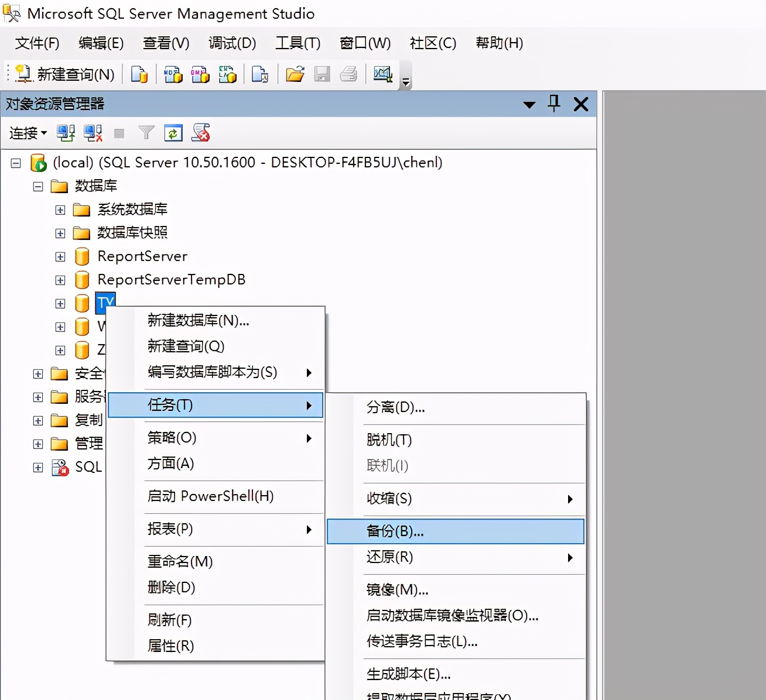Refresh the Object Explorer tree

(x=173, y=133)
